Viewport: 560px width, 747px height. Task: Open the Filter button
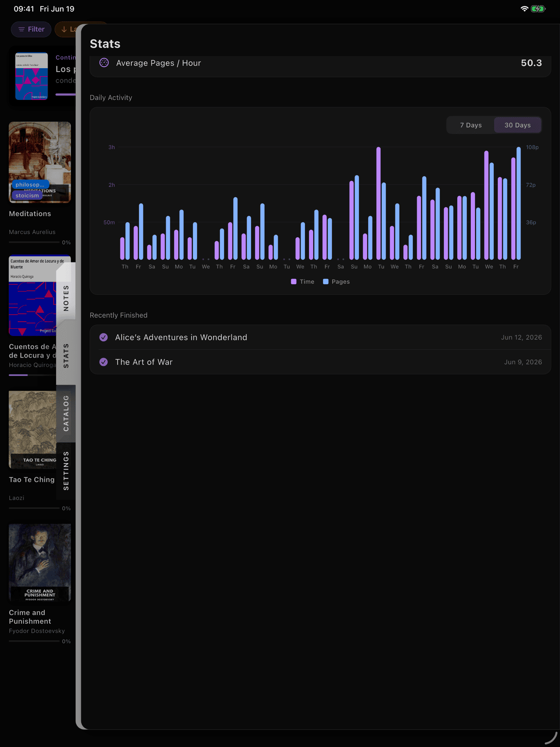pos(31,29)
